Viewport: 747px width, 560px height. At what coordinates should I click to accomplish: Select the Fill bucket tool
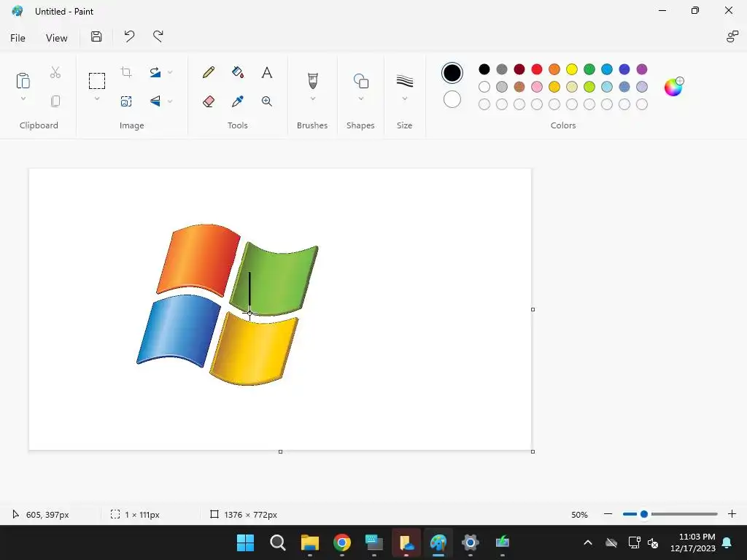(x=238, y=72)
